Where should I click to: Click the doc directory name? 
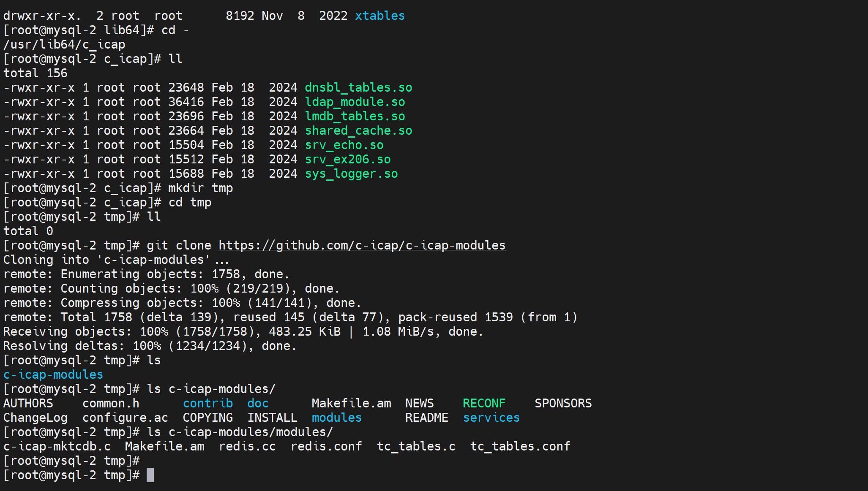coord(258,403)
